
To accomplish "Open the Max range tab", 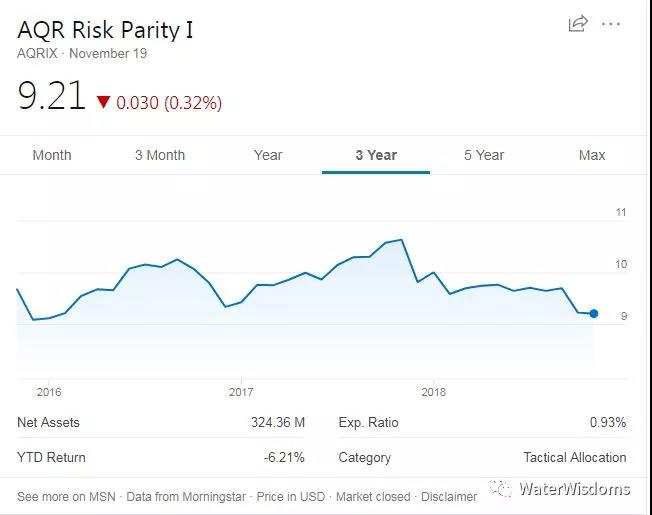I will tap(592, 155).
